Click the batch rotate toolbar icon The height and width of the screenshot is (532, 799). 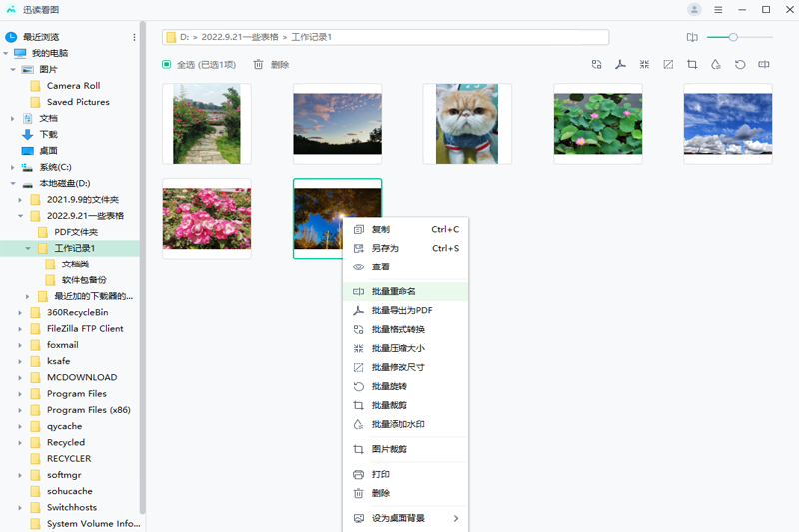point(740,65)
